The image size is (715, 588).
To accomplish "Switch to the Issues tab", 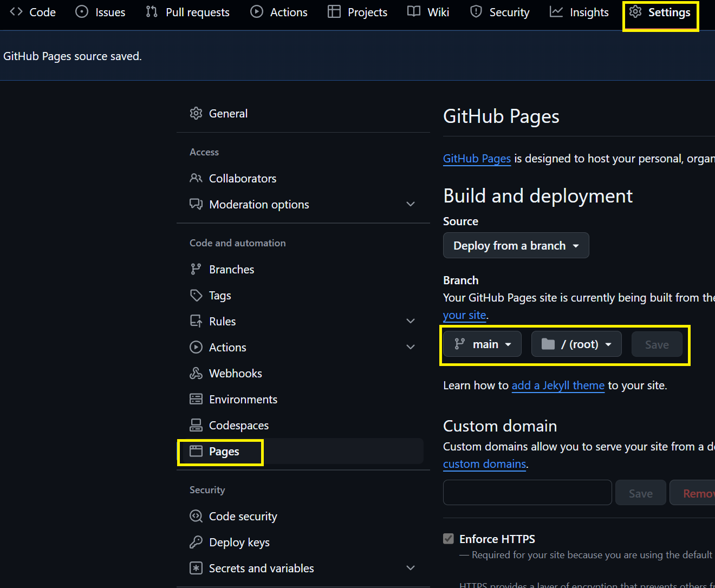I will click(x=100, y=12).
